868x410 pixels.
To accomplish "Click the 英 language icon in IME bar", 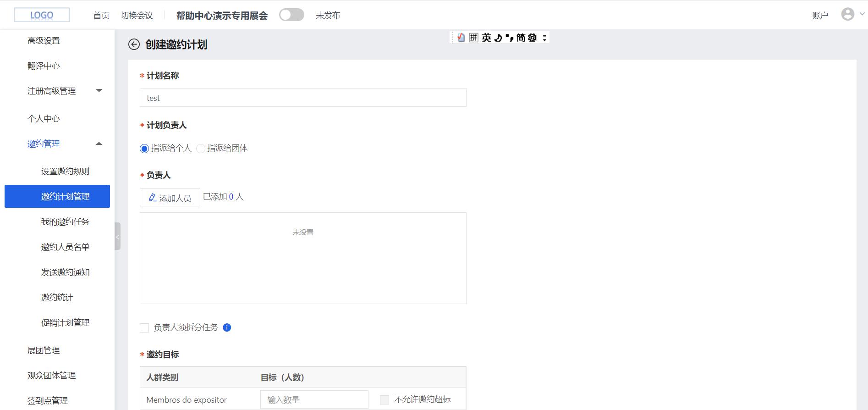I will tap(486, 38).
